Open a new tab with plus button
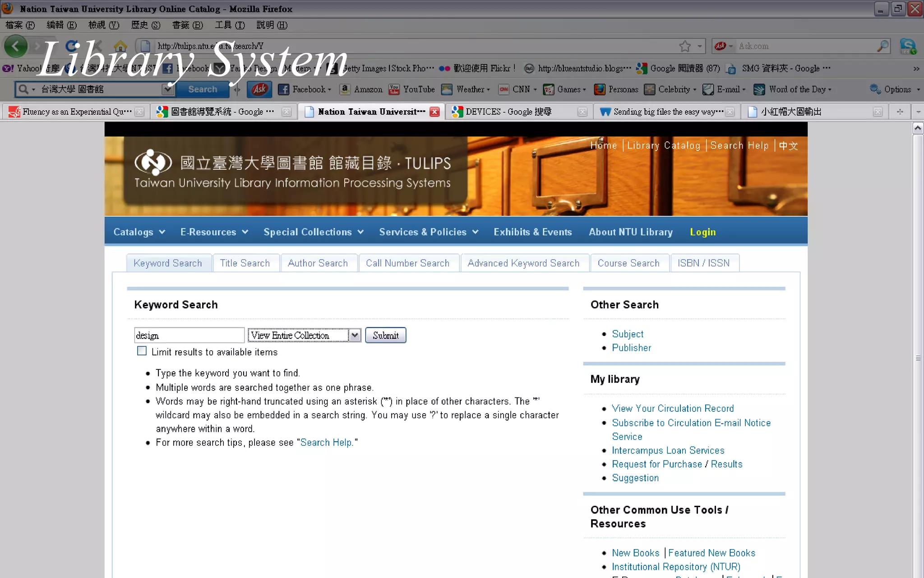 (x=900, y=112)
